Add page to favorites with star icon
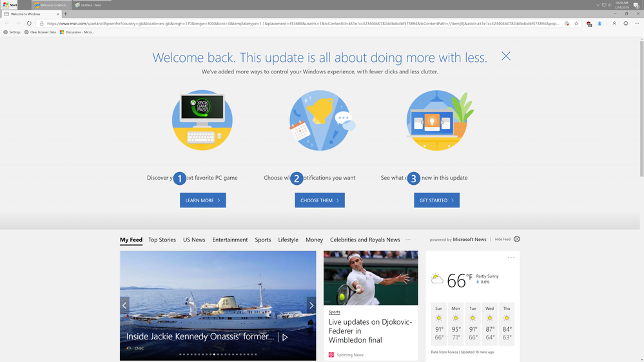This screenshot has height=362, width=644. [576, 23]
